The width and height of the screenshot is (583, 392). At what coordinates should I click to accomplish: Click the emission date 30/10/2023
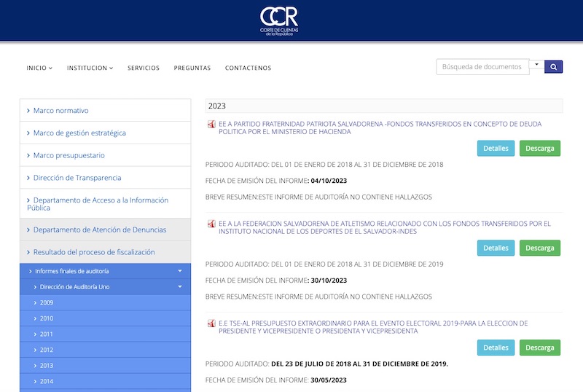(x=329, y=281)
